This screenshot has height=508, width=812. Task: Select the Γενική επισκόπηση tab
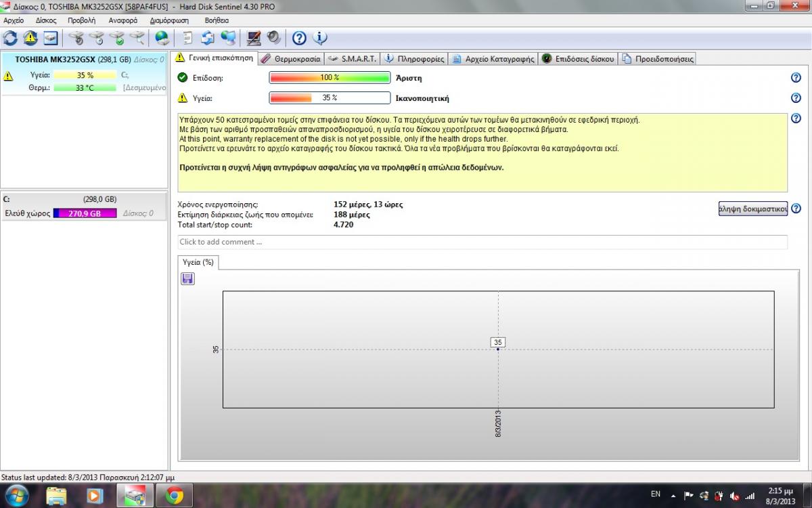pyautogui.click(x=214, y=58)
